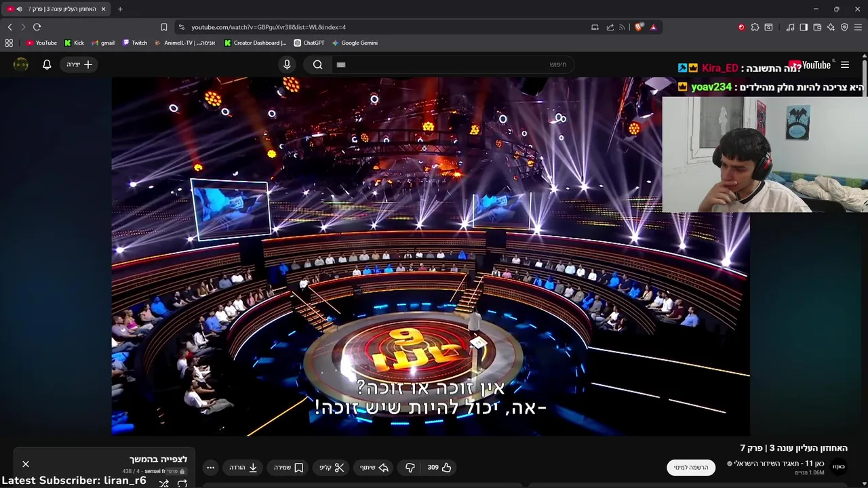Toggle the browser sidebar panel icon

[804, 27]
